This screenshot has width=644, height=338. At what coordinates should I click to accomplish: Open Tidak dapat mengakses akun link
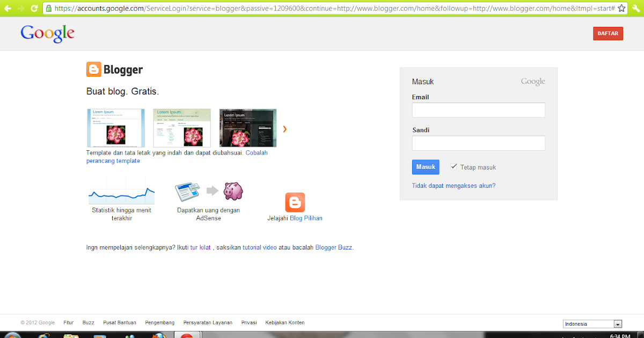tap(453, 186)
